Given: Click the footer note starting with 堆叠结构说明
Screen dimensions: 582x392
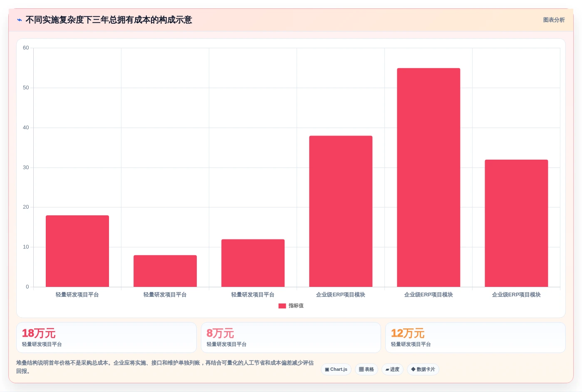Looking at the screenshot, I should (x=165, y=367).
